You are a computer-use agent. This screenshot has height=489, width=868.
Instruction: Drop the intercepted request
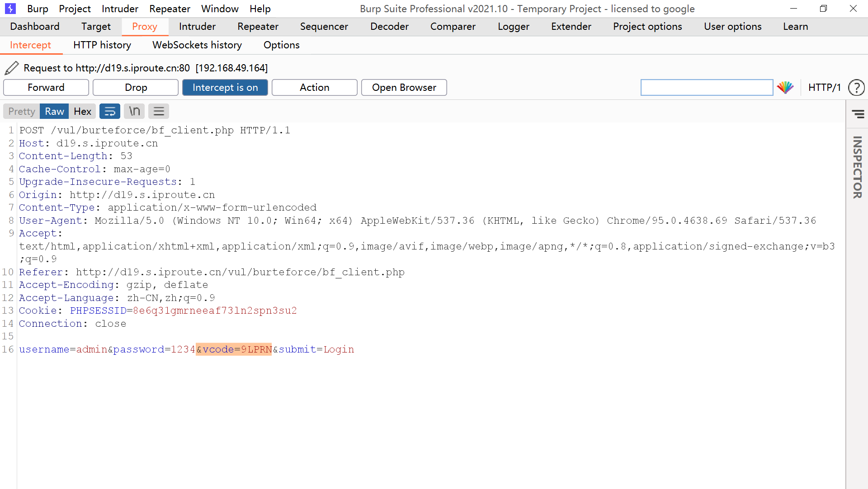136,87
